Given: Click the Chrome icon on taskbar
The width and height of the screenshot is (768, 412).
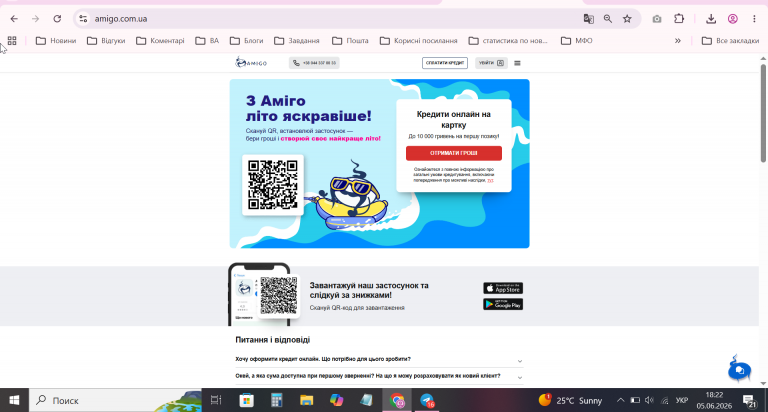Looking at the screenshot, I should [x=397, y=400].
